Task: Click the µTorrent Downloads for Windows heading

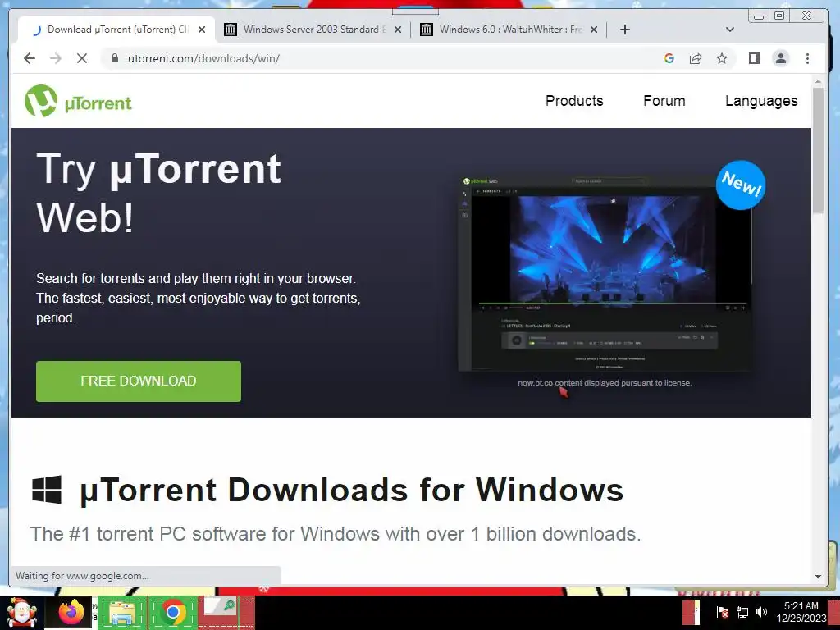Action: (352, 491)
